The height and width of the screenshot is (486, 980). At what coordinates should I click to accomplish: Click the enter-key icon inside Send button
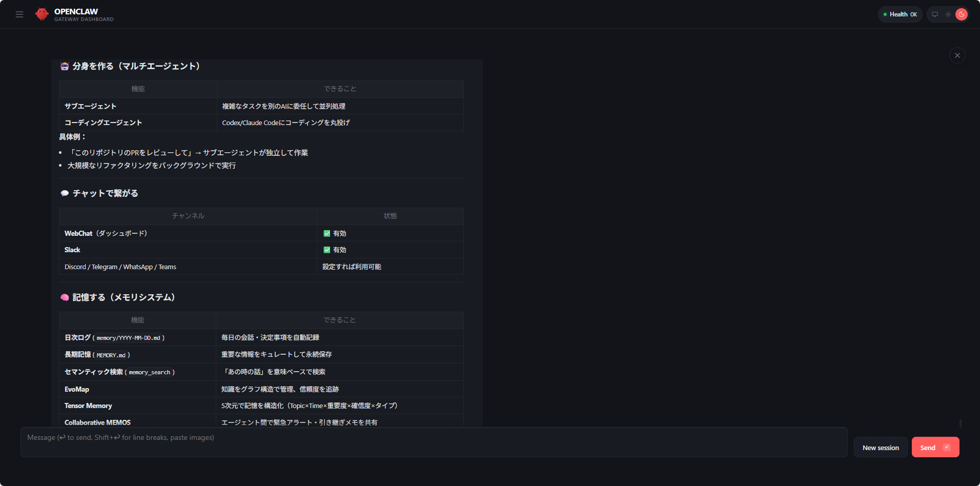coord(947,448)
